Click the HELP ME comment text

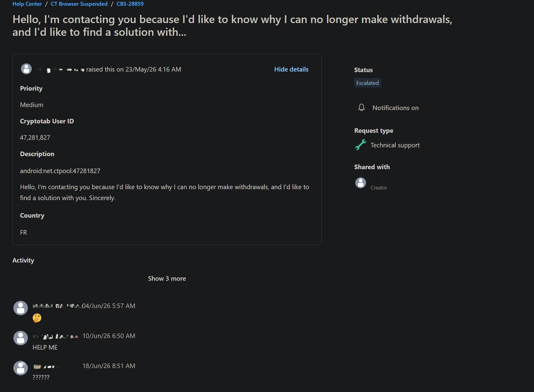45,348
